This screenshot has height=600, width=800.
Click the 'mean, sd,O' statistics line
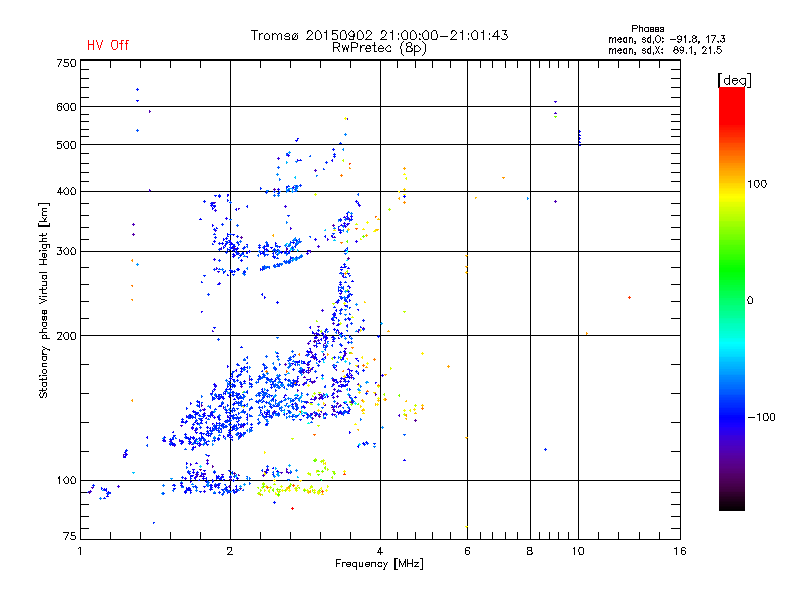(x=666, y=39)
